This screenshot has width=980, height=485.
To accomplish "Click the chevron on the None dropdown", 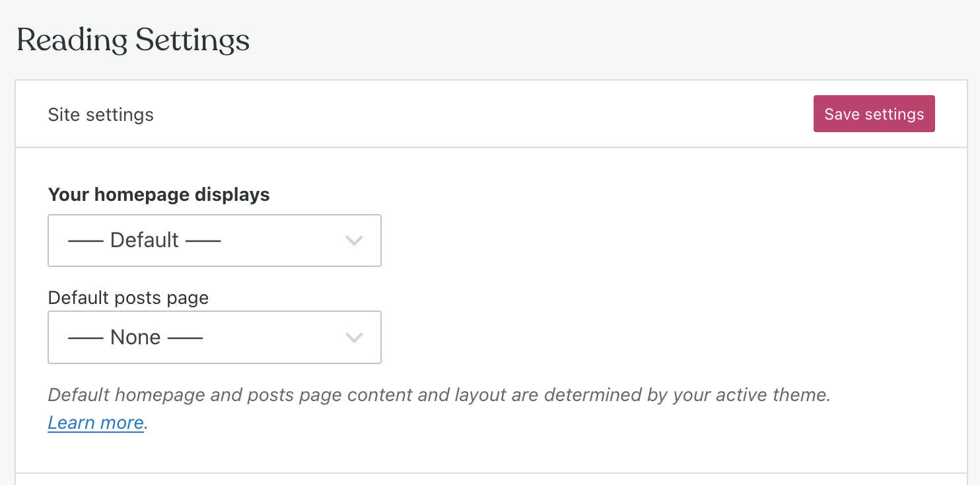I will tap(355, 337).
